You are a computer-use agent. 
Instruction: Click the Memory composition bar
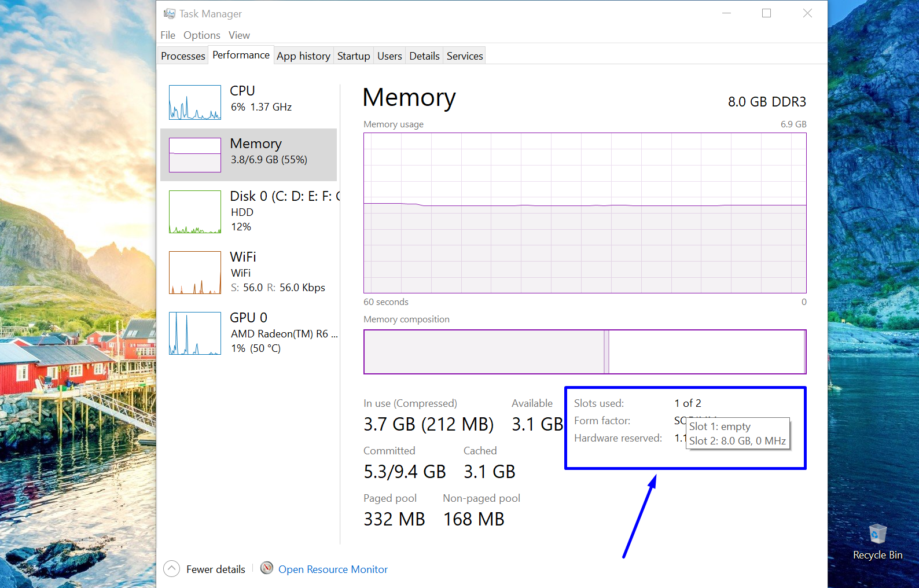click(x=585, y=352)
